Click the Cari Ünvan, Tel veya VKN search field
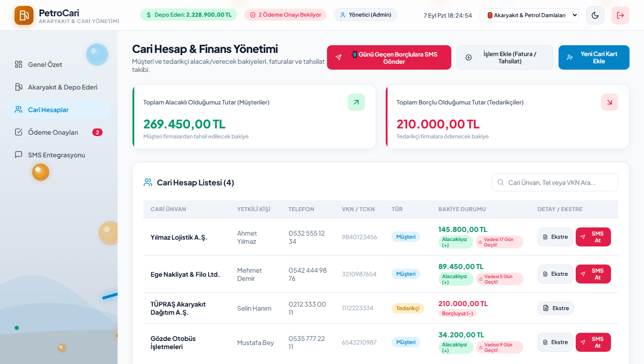This screenshot has width=644, height=364. pyautogui.click(x=555, y=182)
